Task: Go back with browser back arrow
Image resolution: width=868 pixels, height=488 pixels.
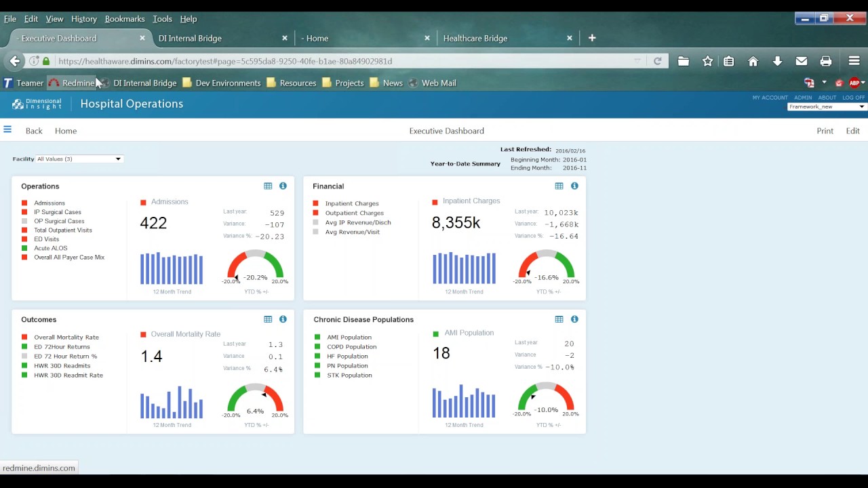Action: tap(14, 61)
